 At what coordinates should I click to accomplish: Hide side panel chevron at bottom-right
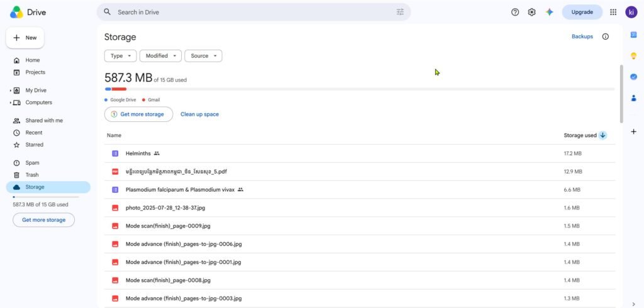633,304
